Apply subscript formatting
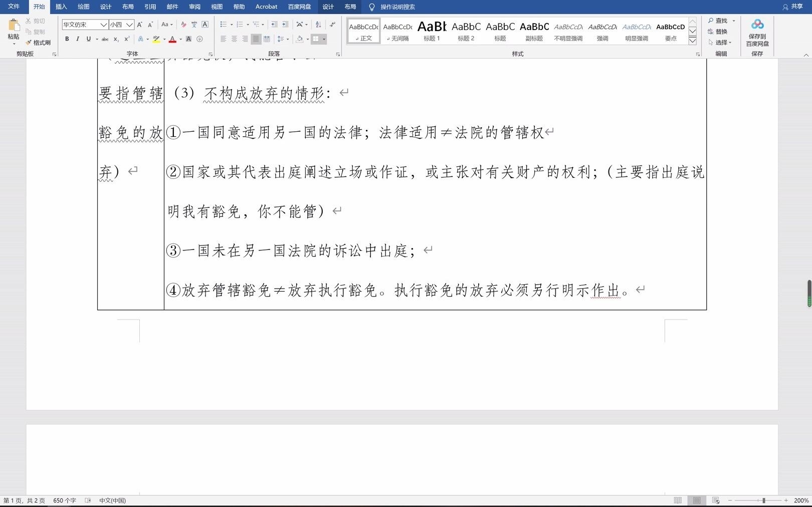This screenshot has height=507, width=812. coord(116,39)
